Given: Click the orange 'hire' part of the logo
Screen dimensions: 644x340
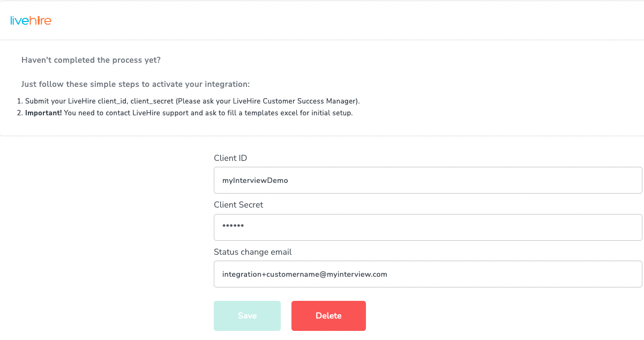Looking at the screenshot, I should (x=41, y=21).
